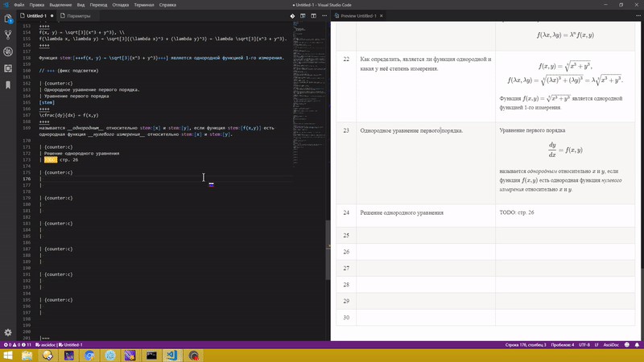
Task: Click unsaved dot on the Untitled-1 tab
Action: coord(52,16)
